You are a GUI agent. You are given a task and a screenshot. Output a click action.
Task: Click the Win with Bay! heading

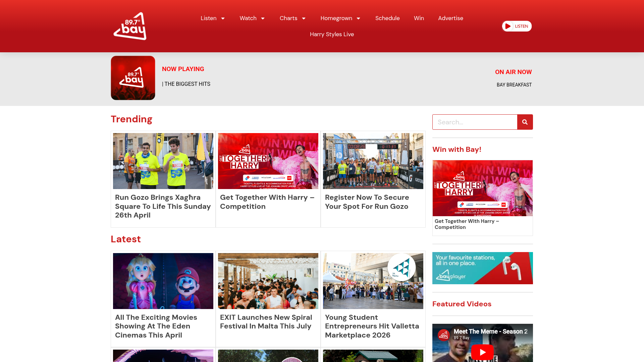[457, 149]
